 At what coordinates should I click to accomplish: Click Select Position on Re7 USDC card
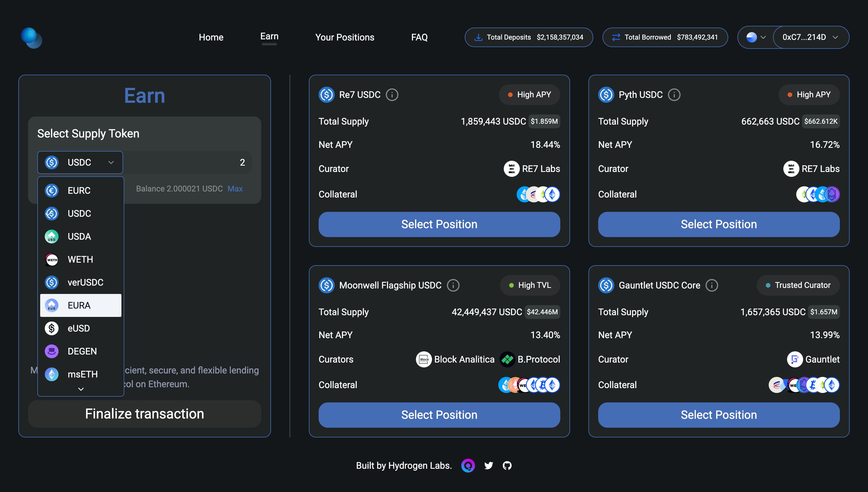click(439, 224)
